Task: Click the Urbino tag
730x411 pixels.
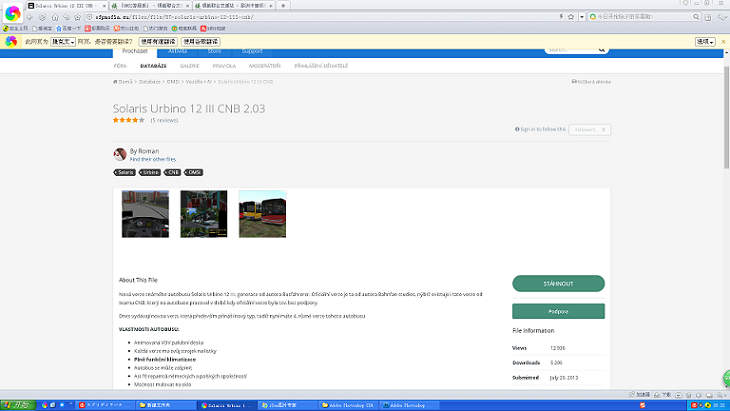Action: [x=150, y=173]
